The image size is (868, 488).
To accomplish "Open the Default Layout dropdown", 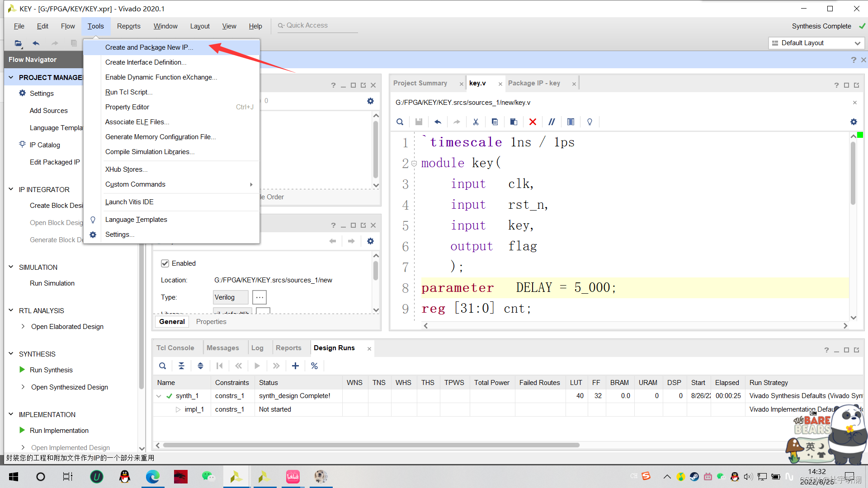I will click(816, 43).
